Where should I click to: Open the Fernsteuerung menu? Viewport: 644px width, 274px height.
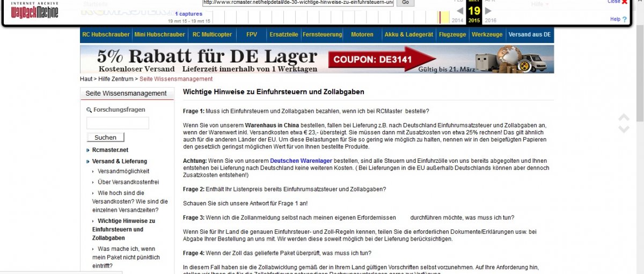click(322, 34)
